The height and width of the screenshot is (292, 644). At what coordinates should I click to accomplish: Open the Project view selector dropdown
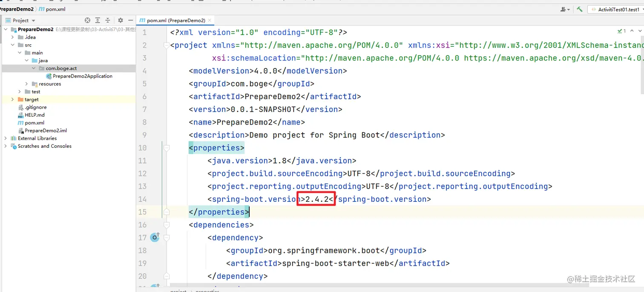point(24,20)
